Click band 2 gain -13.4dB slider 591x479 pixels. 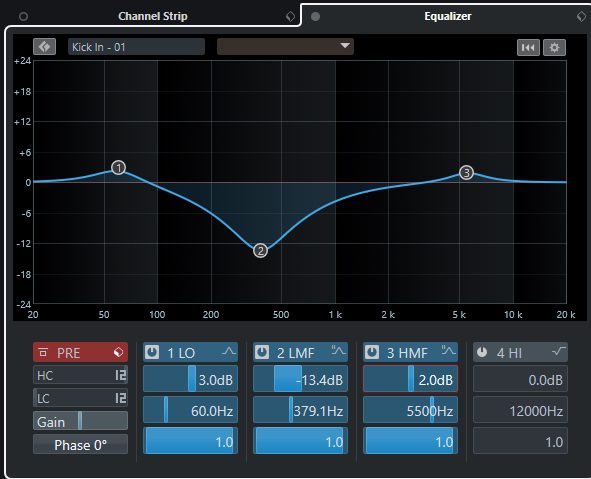pos(300,379)
